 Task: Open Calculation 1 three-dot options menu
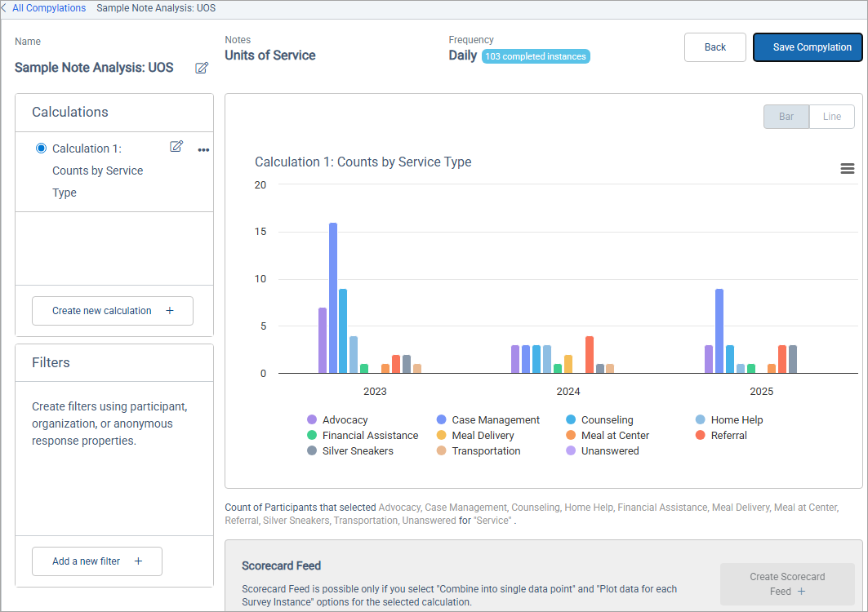(203, 149)
